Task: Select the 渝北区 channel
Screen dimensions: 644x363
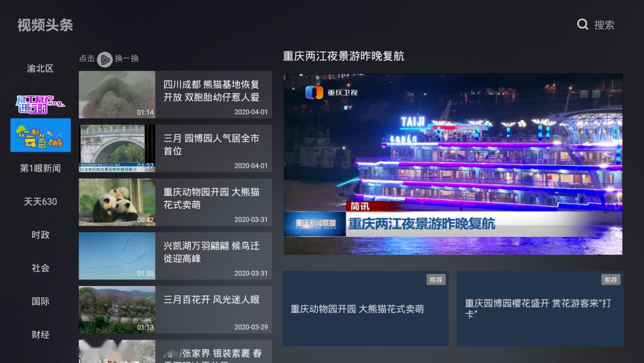Action: click(x=39, y=68)
